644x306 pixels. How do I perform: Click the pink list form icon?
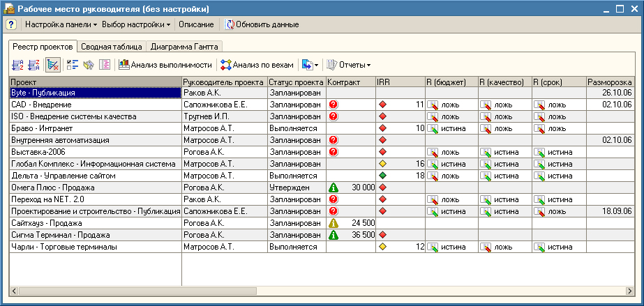[x=105, y=65]
